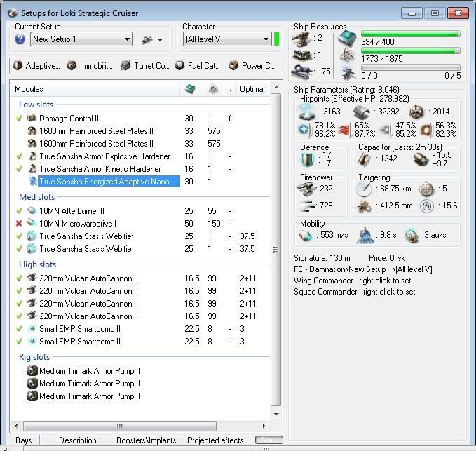Click the thermal resistance icon
476x451 pixels.
(x=345, y=130)
